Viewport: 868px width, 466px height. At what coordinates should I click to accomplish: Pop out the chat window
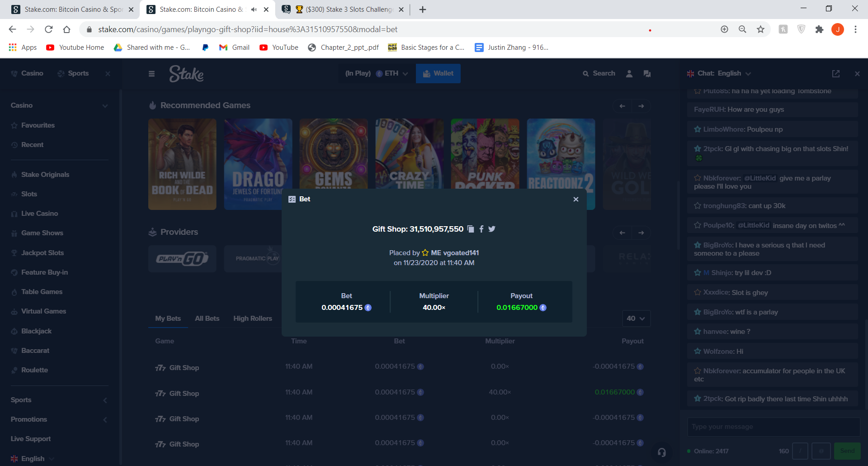[x=836, y=73]
